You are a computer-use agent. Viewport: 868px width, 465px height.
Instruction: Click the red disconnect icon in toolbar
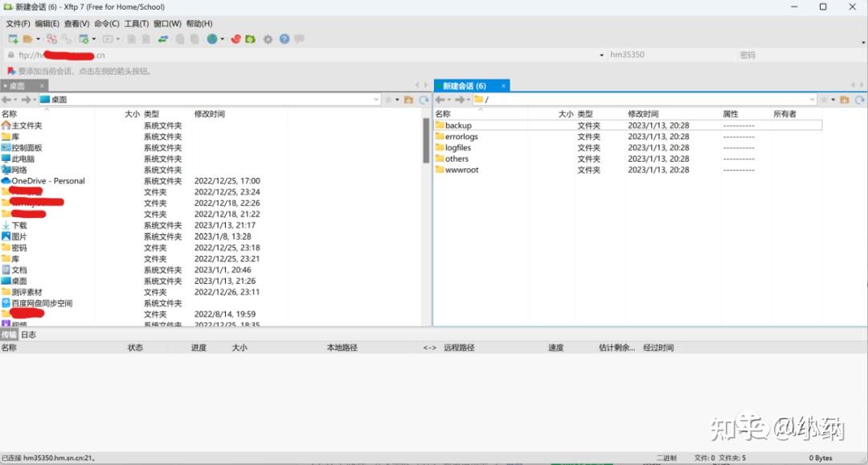point(51,39)
